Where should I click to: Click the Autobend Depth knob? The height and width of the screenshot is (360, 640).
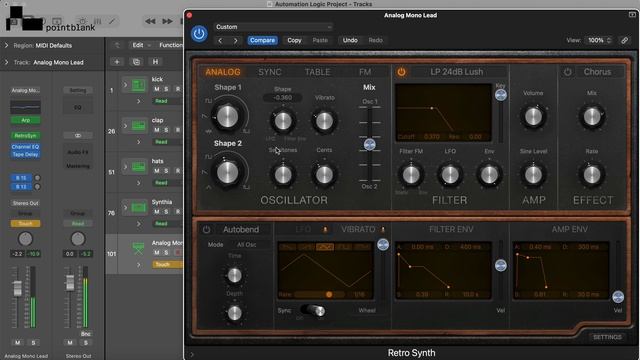pos(234,313)
